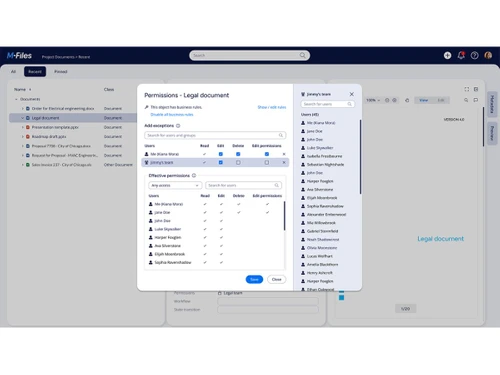
Task: Close the Jimmy's team side panel
Action: coord(352,94)
